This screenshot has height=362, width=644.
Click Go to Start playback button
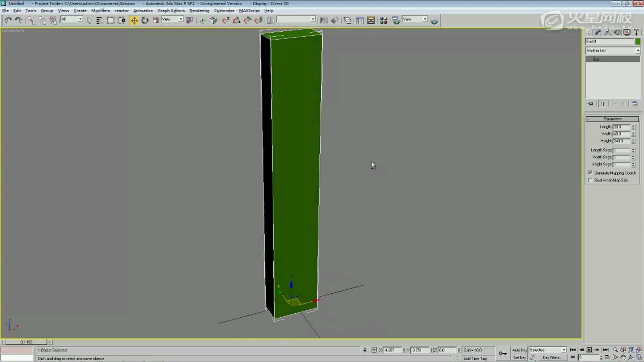pyautogui.click(x=573, y=350)
